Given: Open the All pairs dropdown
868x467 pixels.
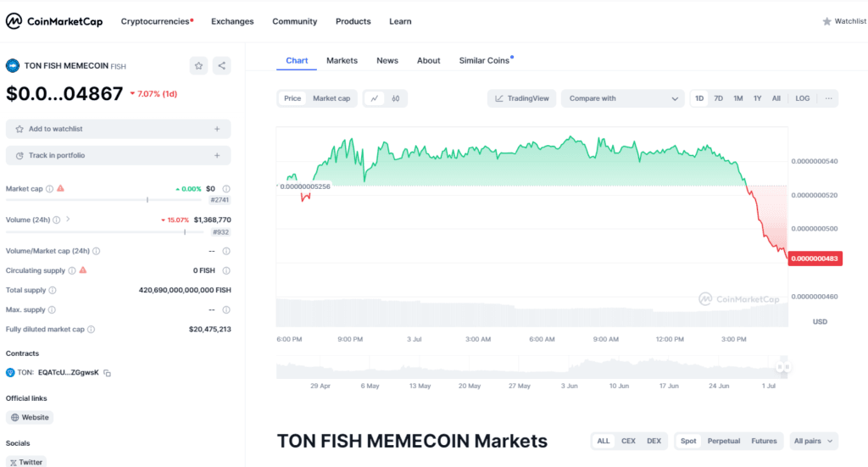Looking at the screenshot, I should coord(814,441).
